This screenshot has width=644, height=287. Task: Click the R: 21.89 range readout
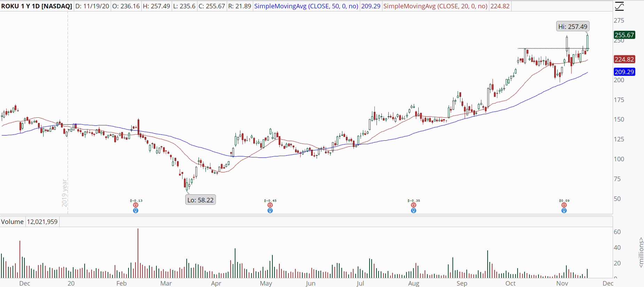tap(240, 6)
